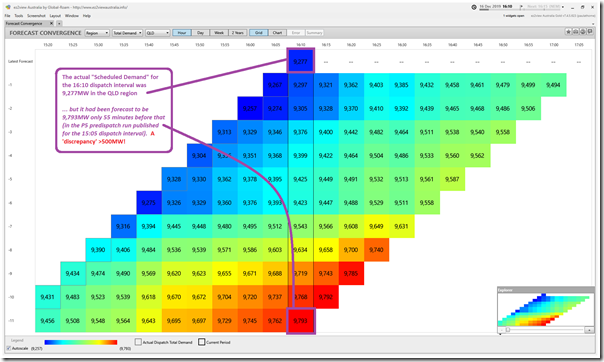The width and height of the screenshot is (604, 362).
Task: Select the Week timeframe button
Action: tap(219, 33)
